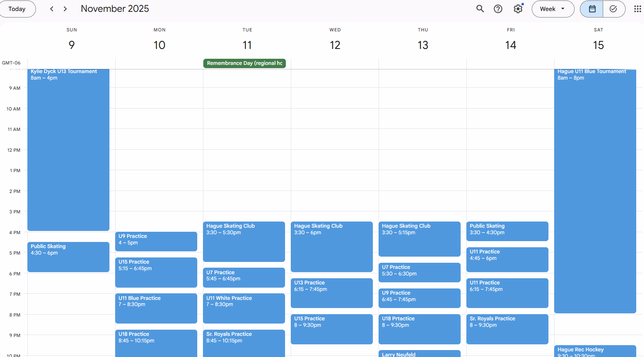
Task: Expand the Week view dropdown
Action: point(553,9)
